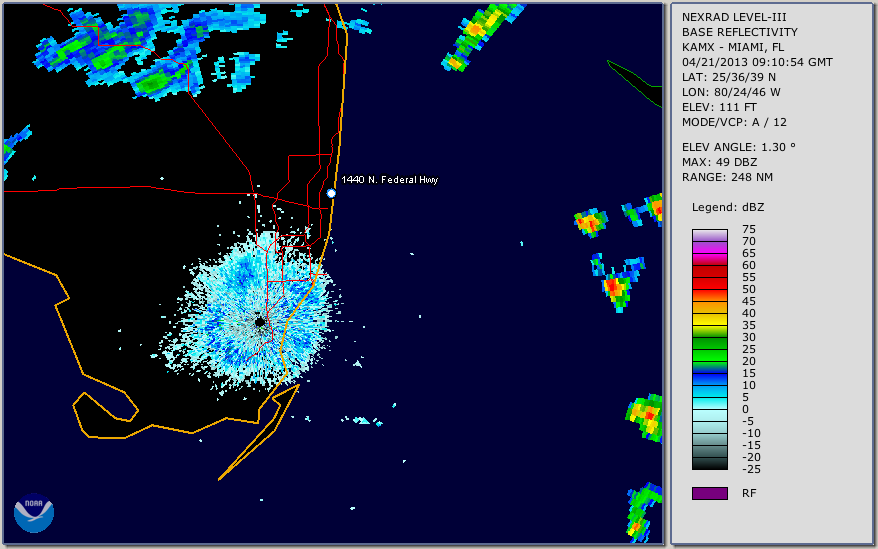Viewport: 878px width, 549px height.
Task: Click the RF legend label
Action: click(749, 494)
